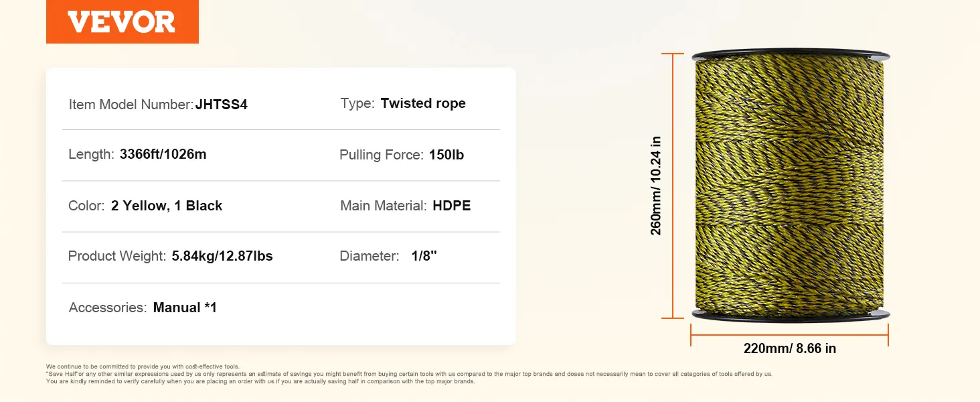Click the yellow-black rope spool image
This screenshot has height=402, width=980.
coord(790,186)
